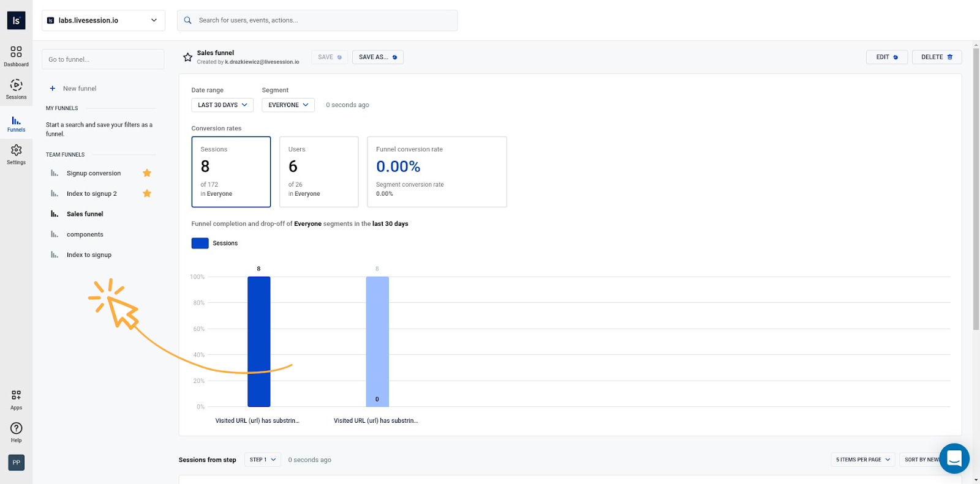Click the dark blue first step bar
The width and height of the screenshot is (980, 484).
click(259, 341)
